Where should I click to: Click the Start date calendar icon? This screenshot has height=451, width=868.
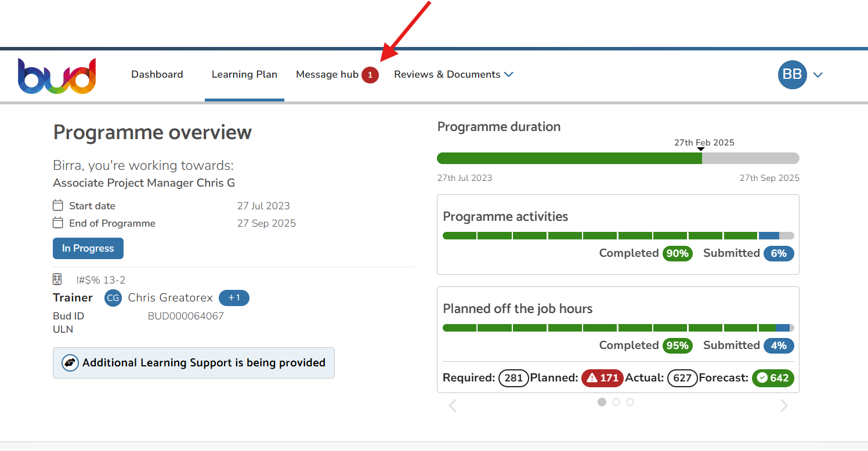[58, 205]
